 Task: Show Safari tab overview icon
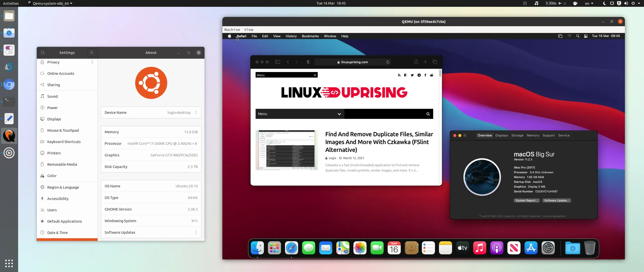tap(435, 62)
